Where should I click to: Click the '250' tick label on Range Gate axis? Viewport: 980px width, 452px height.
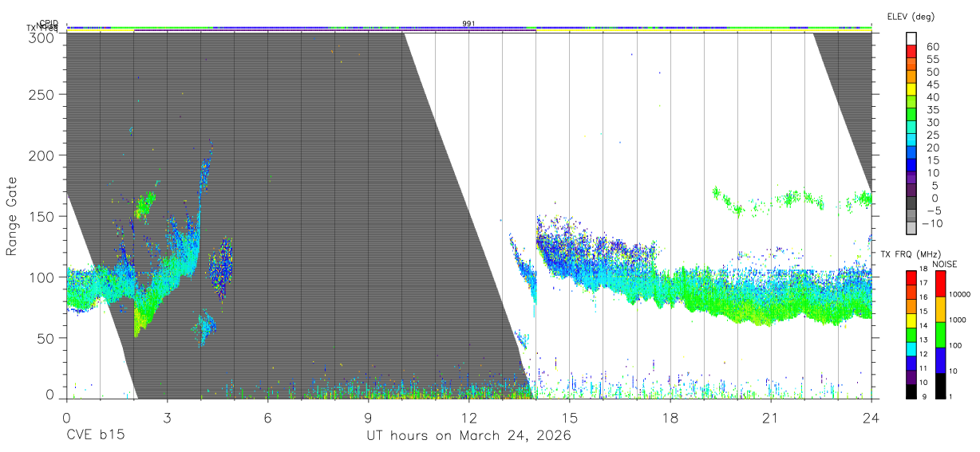[x=41, y=95]
